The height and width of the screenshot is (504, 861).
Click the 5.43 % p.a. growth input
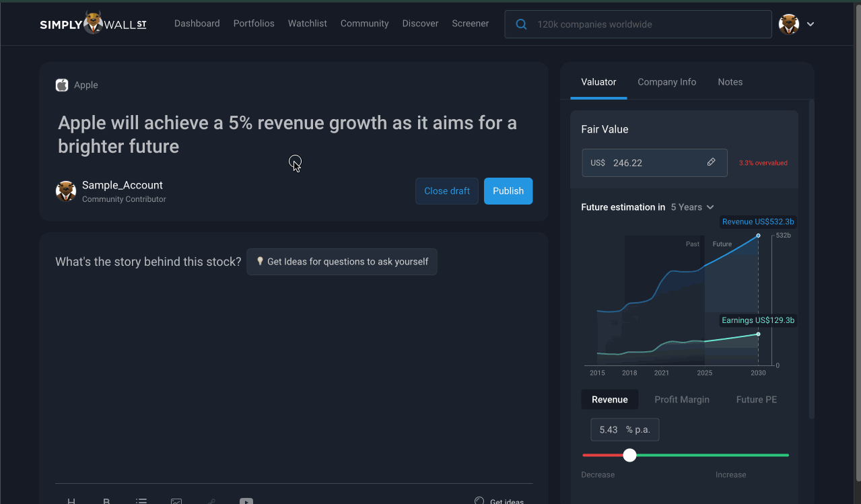coord(625,430)
